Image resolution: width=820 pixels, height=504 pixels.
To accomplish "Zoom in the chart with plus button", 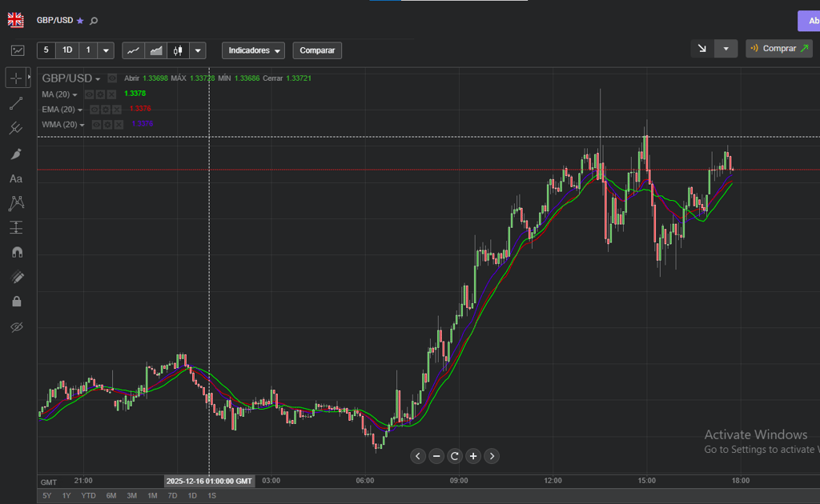I will 472,456.
